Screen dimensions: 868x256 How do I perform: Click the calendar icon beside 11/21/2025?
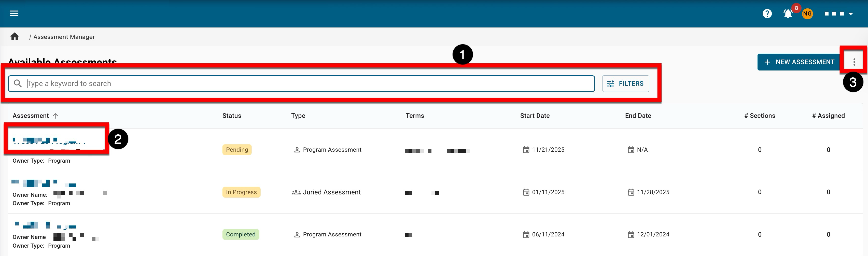click(526, 150)
